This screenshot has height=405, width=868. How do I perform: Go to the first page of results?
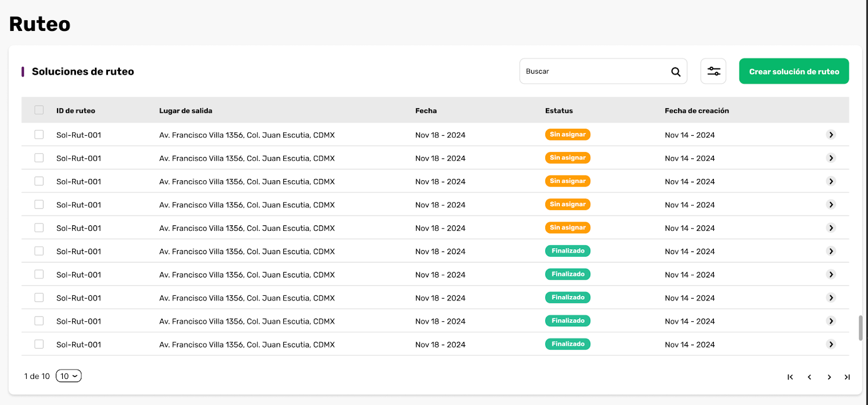point(790,377)
